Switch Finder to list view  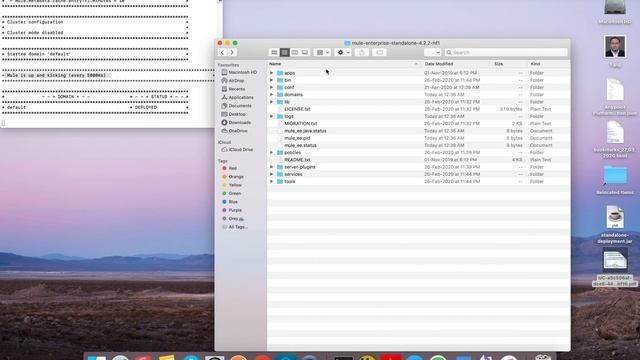point(284,52)
